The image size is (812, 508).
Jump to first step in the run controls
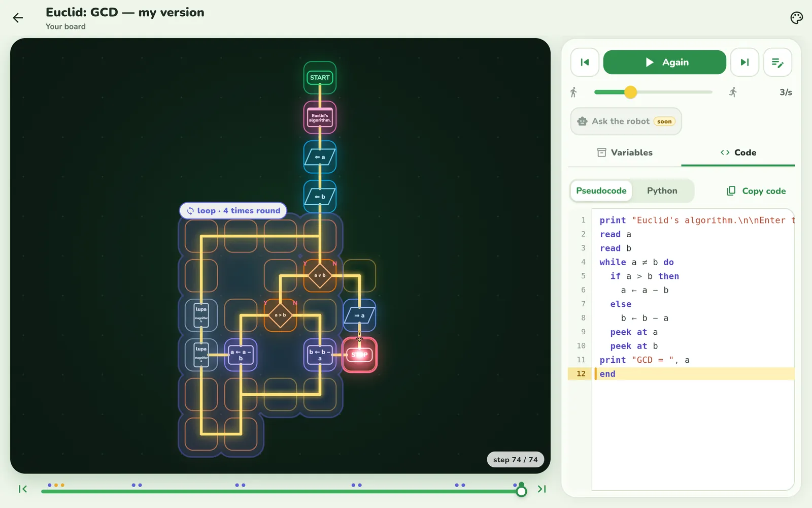point(585,62)
